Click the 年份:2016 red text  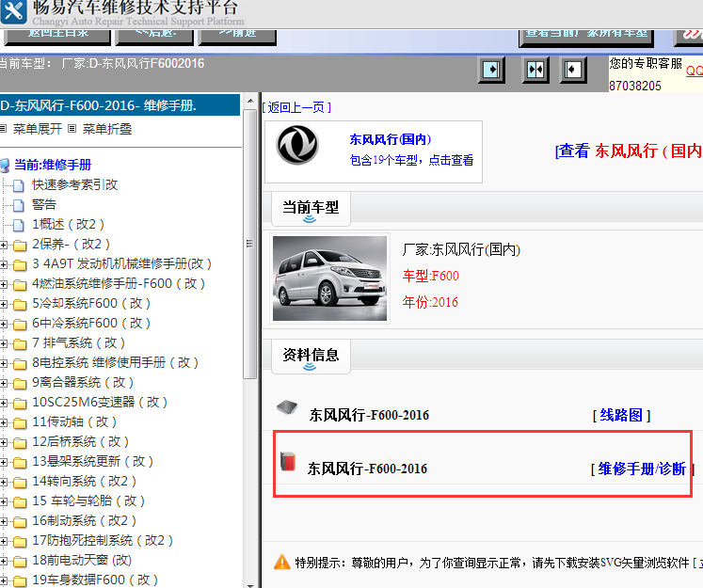point(430,302)
